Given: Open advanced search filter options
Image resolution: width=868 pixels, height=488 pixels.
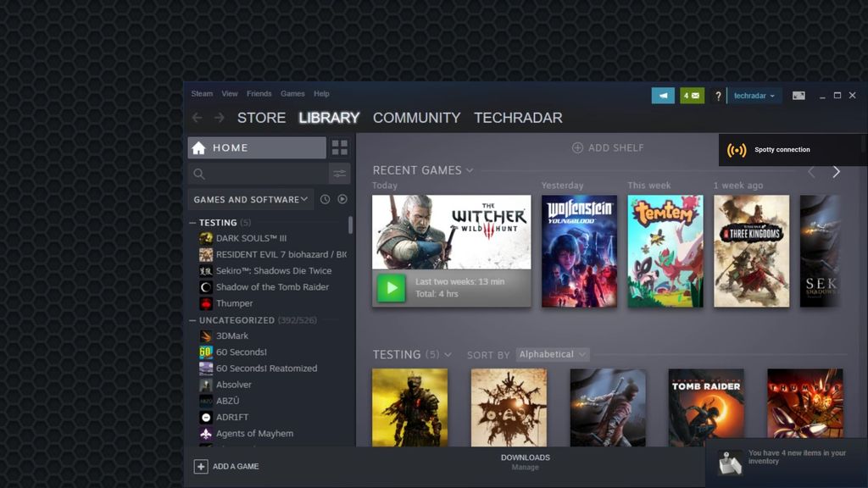Looking at the screenshot, I should pos(340,174).
